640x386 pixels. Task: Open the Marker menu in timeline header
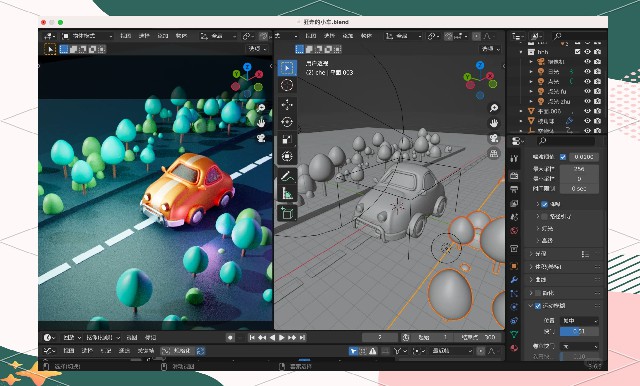pyautogui.click(x=151, y=337)
